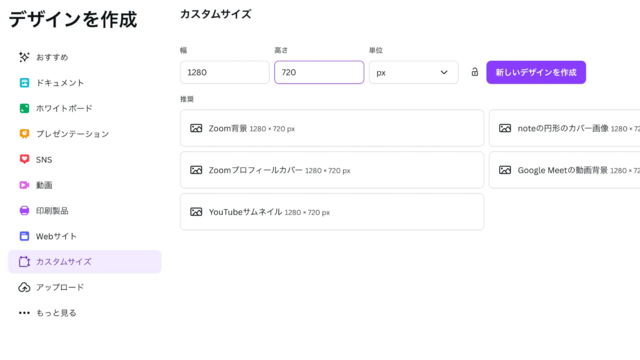Viewport: 640px width, 360px height.
Task: Click the orange プレゼンテーション icon
Action: pos(24,134)
